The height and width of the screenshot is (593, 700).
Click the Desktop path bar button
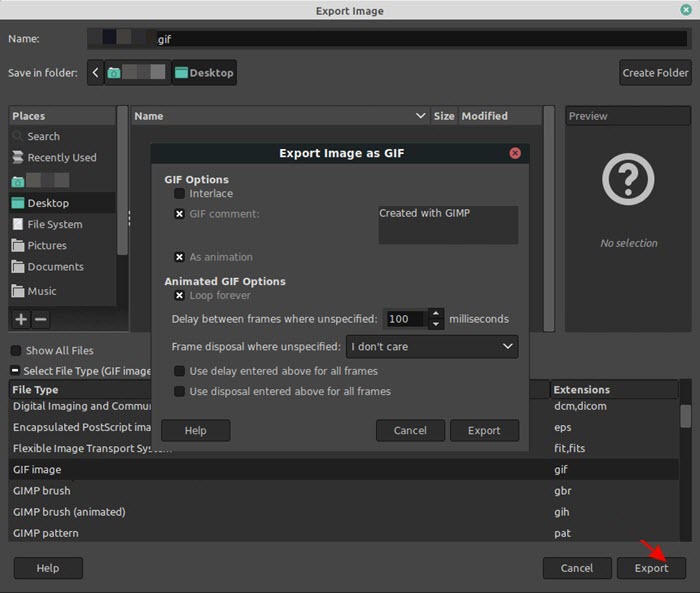click(204, 72)
